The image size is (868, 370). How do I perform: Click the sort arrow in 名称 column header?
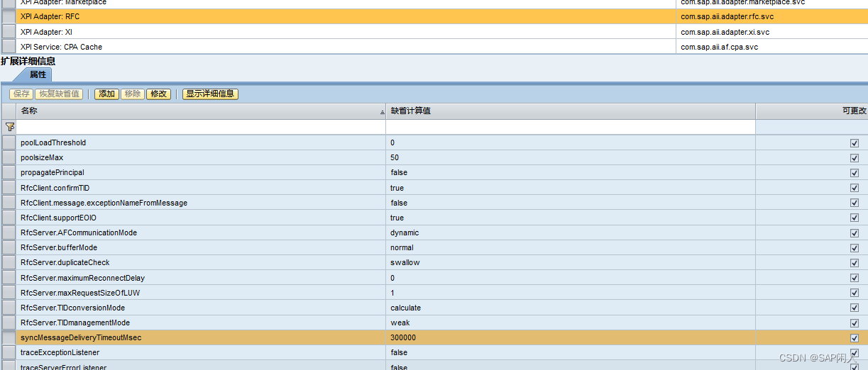click(382, 112)
